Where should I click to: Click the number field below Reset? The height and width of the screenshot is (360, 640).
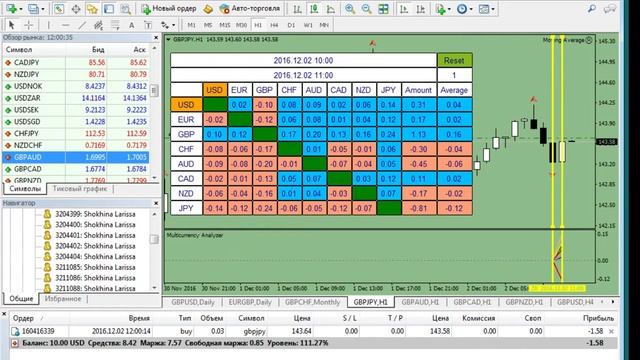pyautogui.click(x=454, y=75)
